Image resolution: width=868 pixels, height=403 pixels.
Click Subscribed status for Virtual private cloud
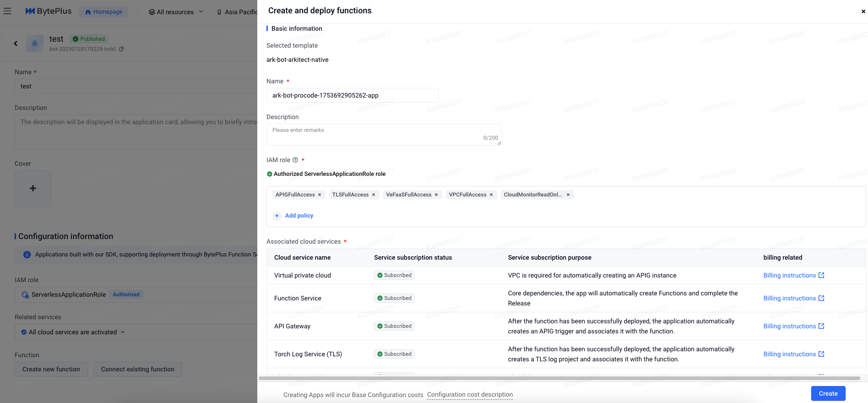point(394,275)
